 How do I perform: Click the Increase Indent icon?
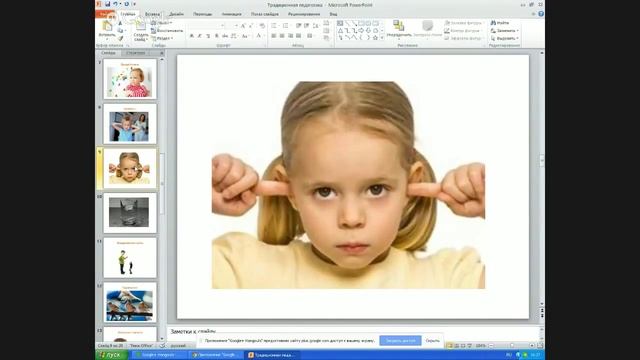(307, 26)
